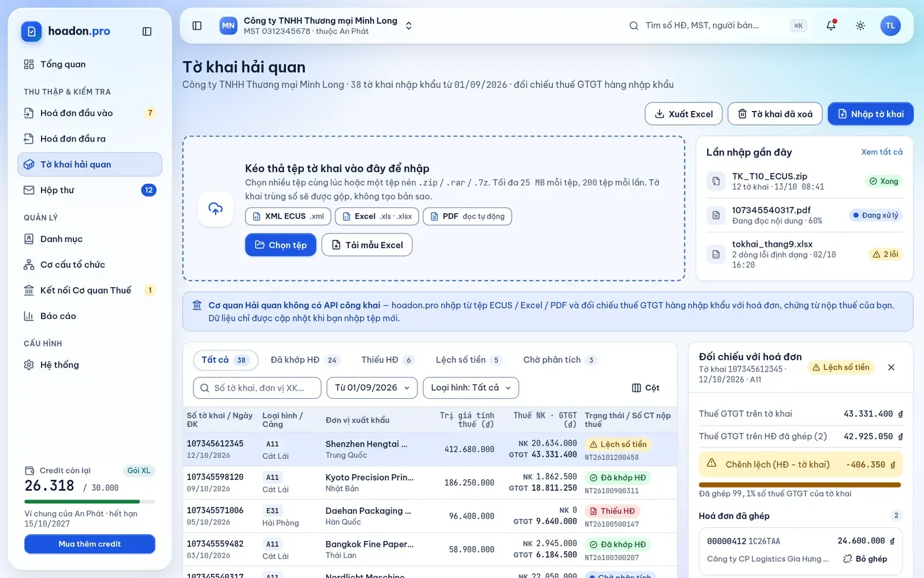Open Hệ thống settings

click(x=90, y=365)
